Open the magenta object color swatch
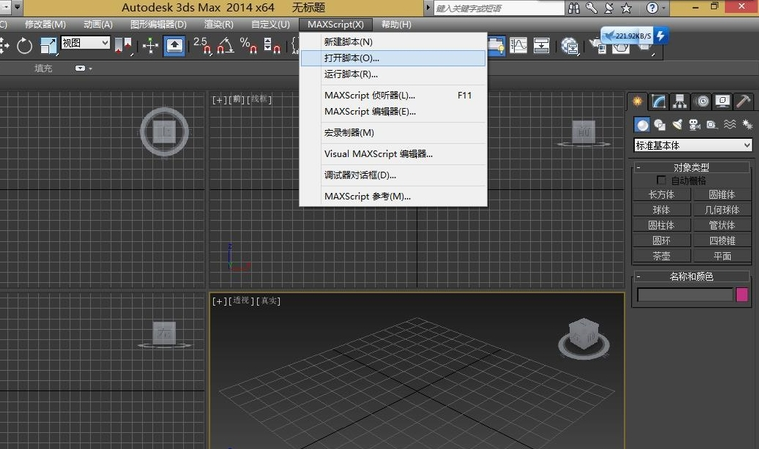This screenshot has width=759, height=449. (x=742, y=295)
